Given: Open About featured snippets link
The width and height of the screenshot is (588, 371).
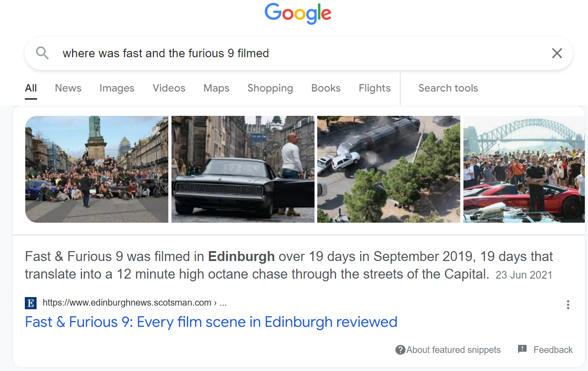Looking at the screenshot, I should (x=454, y=350).
